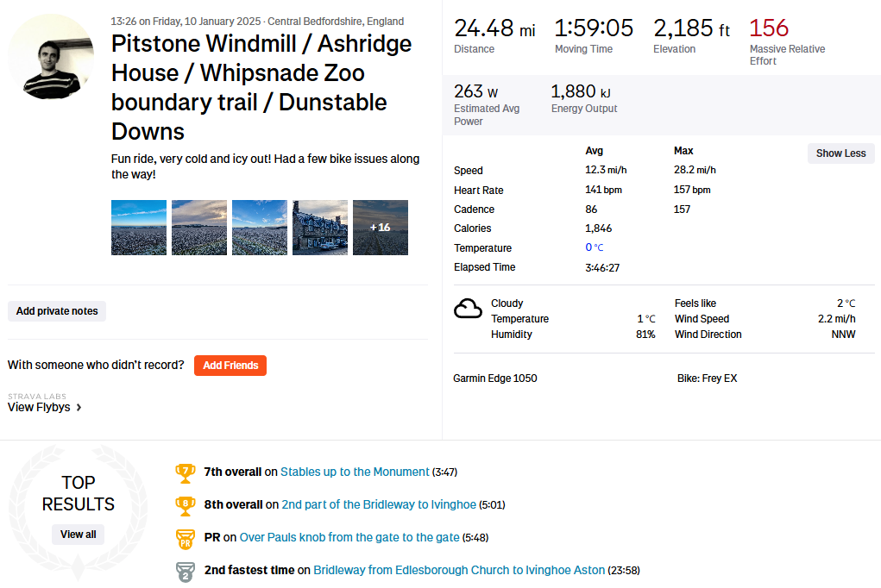Collapse stats with Show Less

(x=840, y=153)
